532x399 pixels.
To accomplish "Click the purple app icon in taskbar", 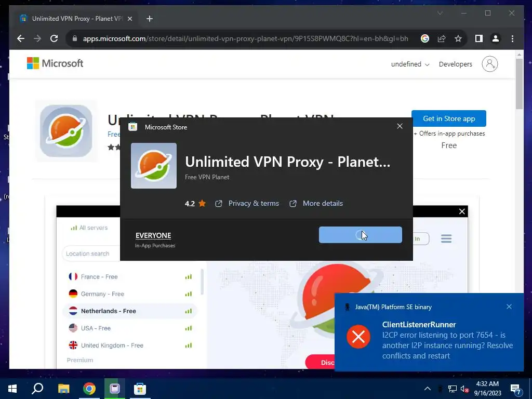I will [115, 389].
